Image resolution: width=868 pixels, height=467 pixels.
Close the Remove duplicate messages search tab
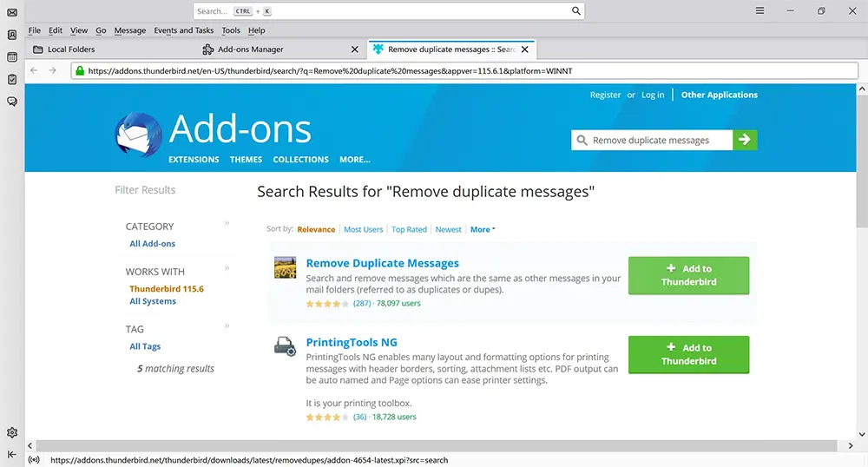coord(525,49)
